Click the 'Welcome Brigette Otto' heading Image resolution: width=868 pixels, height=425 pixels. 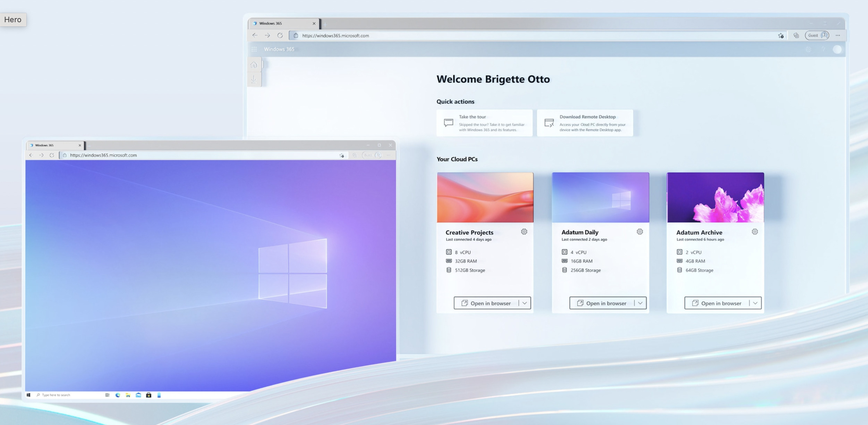click(x=493, y=79)
